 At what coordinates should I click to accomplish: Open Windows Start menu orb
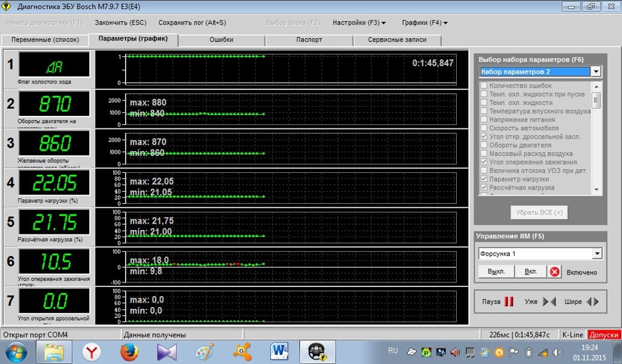click(16, 352)
